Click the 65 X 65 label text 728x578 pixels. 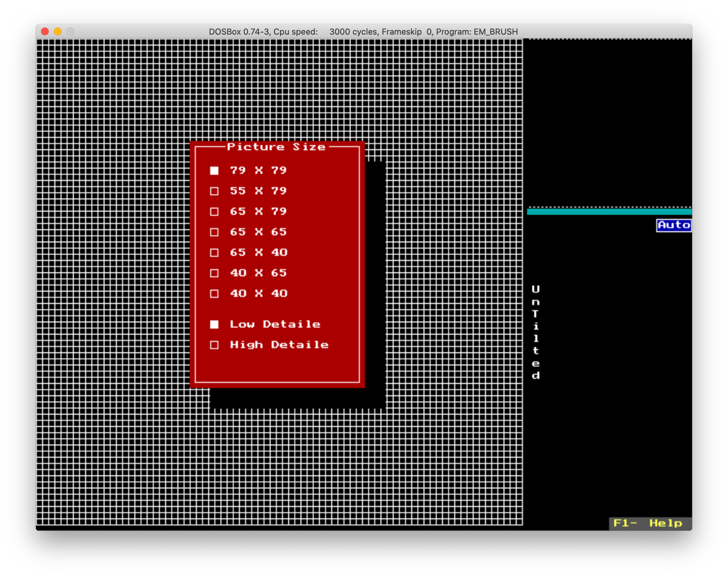tap(258, 232)
